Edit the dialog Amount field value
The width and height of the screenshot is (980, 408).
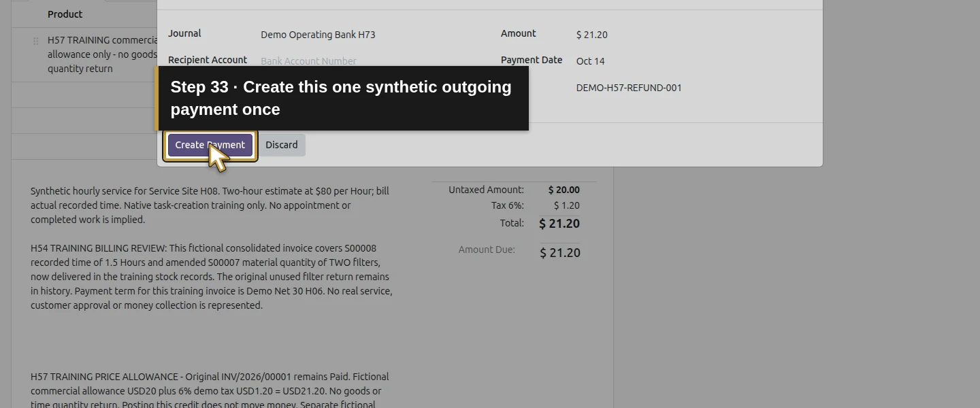tap(591, 35)
